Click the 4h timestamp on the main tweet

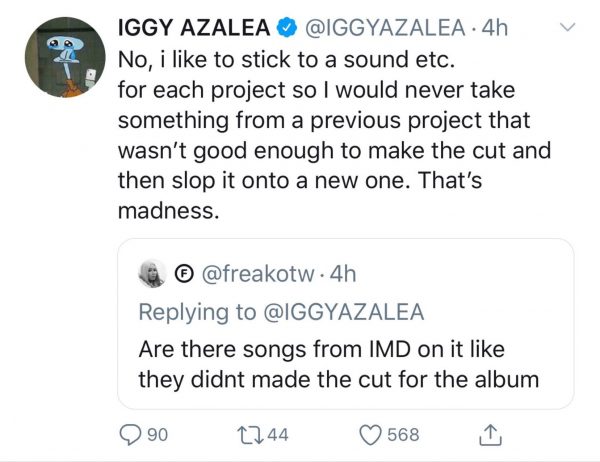[494, 28]
